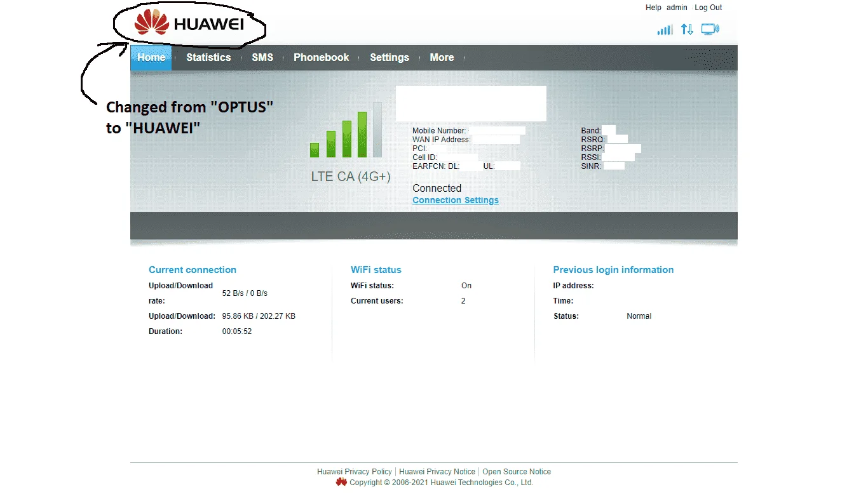The height and width of the screenshot is (494, 868).
Task: Click the UL: label
Action: click(x=489, y=166)
